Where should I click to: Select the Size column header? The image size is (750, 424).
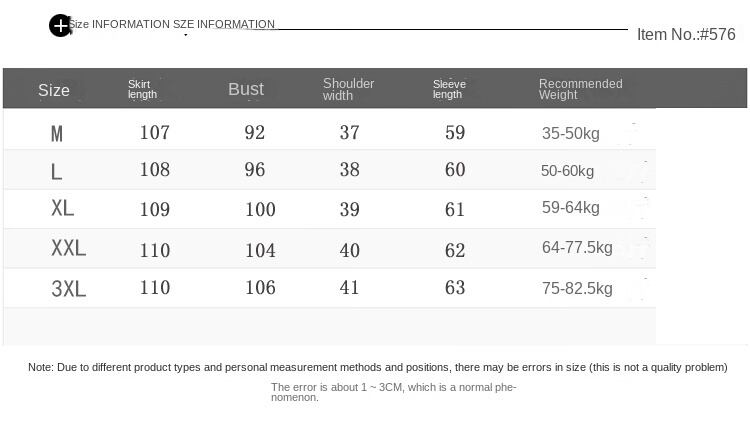coord(54,90)
